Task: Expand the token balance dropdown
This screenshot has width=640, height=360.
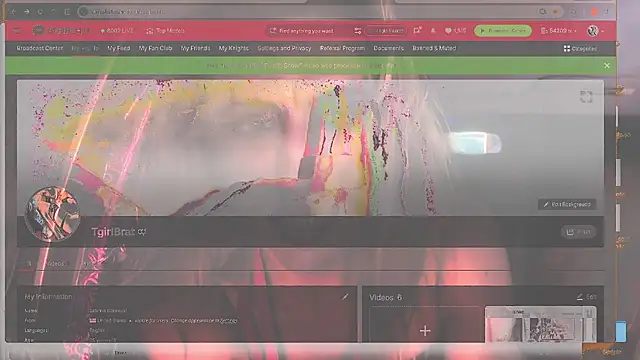Action: pyautogui.click(x=558, y=31)
